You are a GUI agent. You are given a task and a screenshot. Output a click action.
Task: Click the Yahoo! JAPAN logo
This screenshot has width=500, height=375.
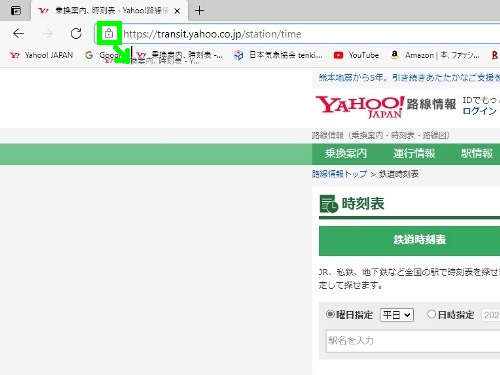pyautogui.click(x=360, y=107)
